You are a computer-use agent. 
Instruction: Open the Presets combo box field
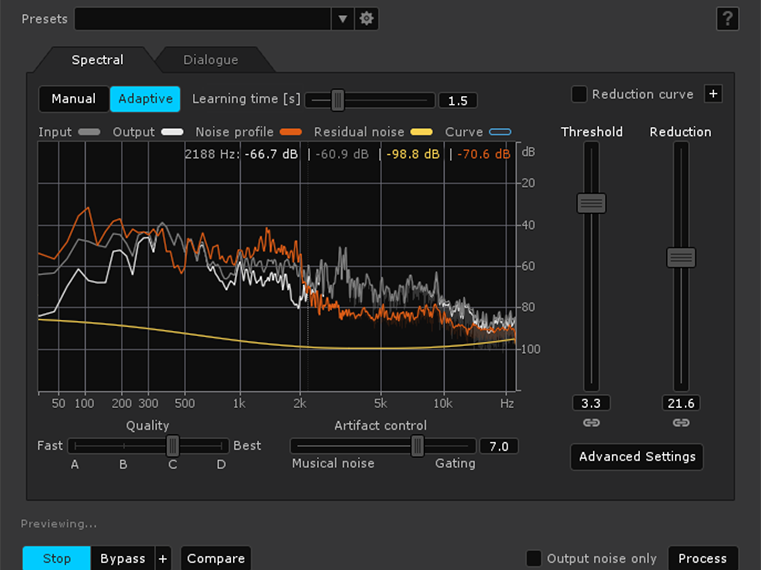tap(203, 19)
